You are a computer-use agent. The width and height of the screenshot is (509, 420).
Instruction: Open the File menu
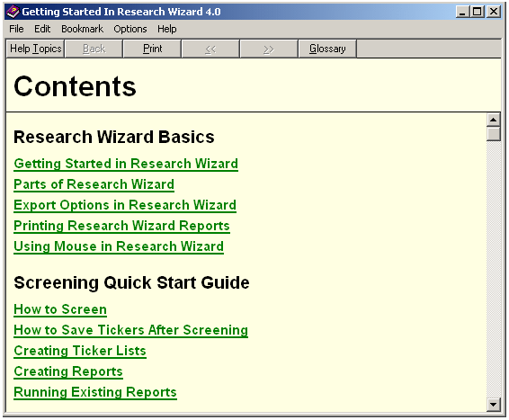click(x=16, y=29)
